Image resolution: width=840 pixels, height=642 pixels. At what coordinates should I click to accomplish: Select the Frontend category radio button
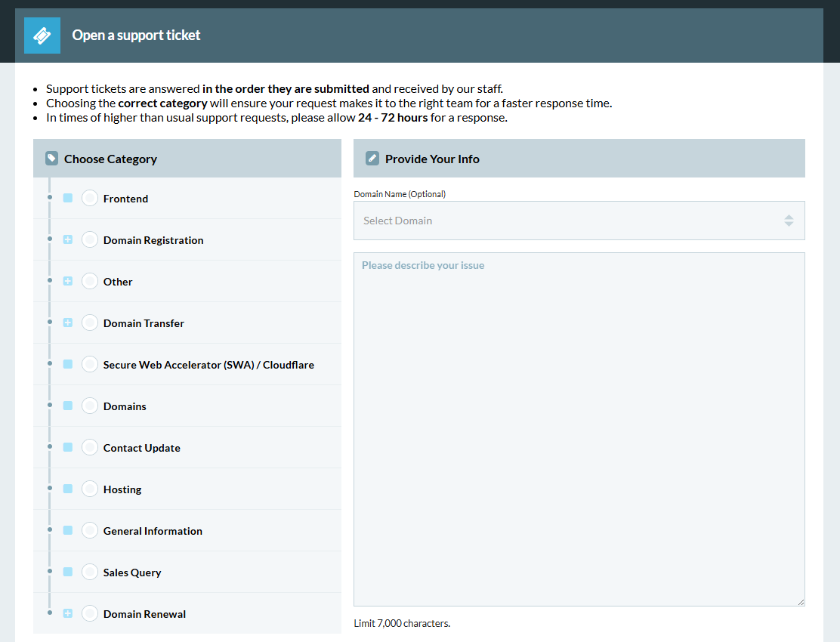[x=90, y=198]
